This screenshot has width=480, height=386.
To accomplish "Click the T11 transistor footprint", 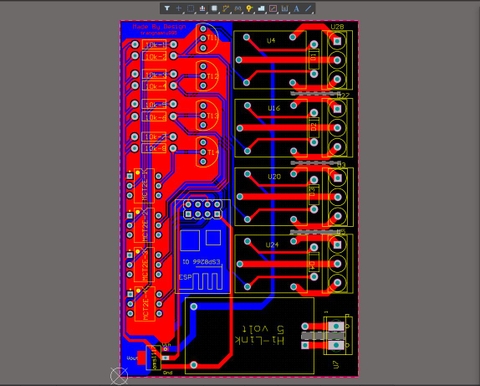I will click(x=207, y=38).
